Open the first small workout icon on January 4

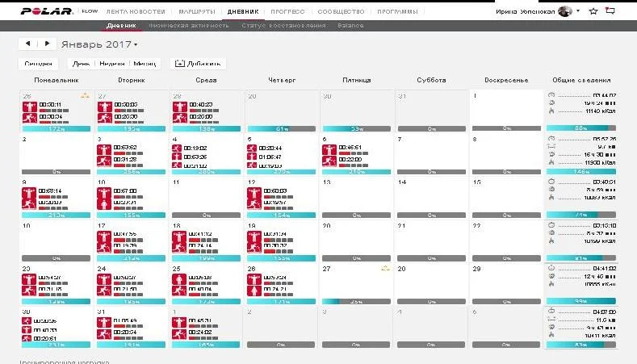[176, 148]
